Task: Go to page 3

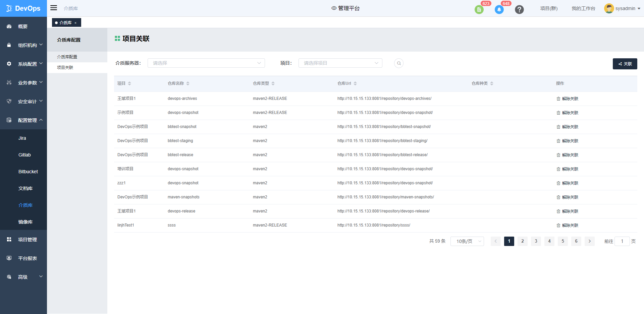Action: tap(536, 241)
